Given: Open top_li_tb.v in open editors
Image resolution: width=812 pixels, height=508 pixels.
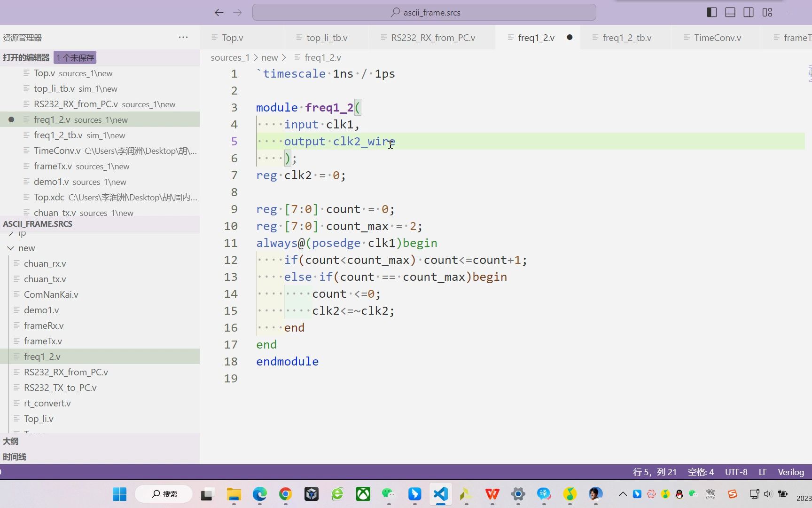Looking at the screenshot, I should pyautogui.click(x=100, y=88).
